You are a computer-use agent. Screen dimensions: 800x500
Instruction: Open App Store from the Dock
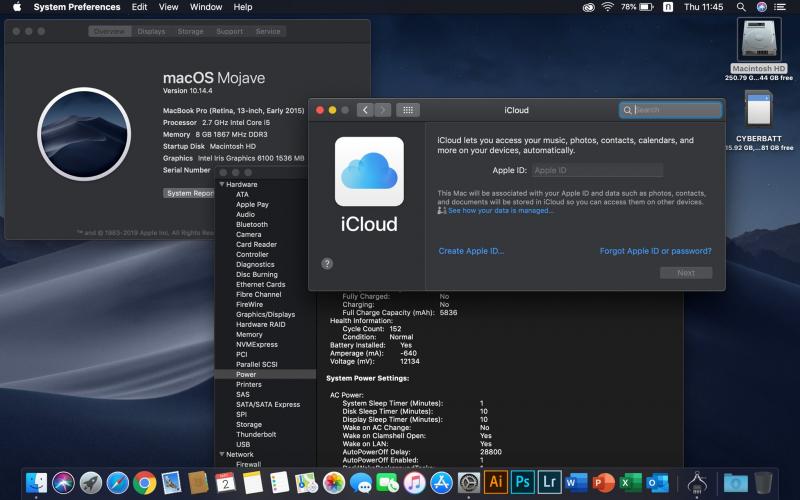(442, 482)
